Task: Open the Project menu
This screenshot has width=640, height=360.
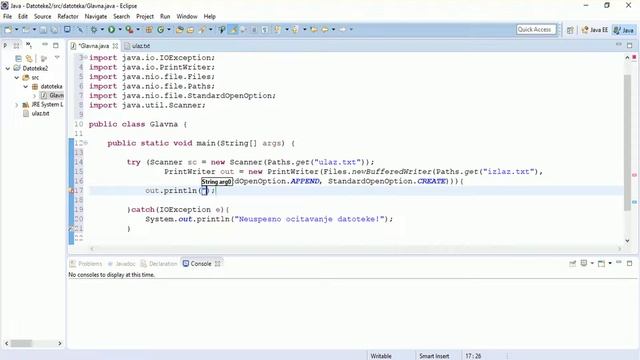Action: [145, 16]
